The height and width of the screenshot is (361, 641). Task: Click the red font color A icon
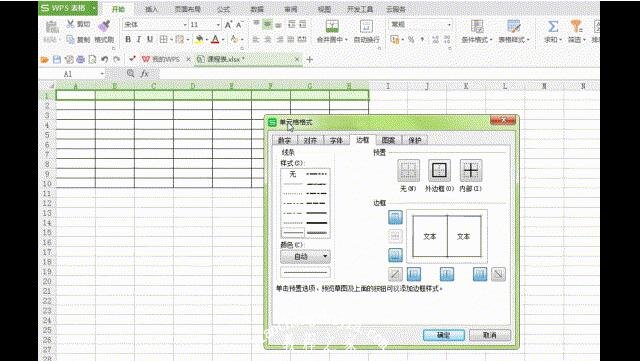(x=215, y=39)
